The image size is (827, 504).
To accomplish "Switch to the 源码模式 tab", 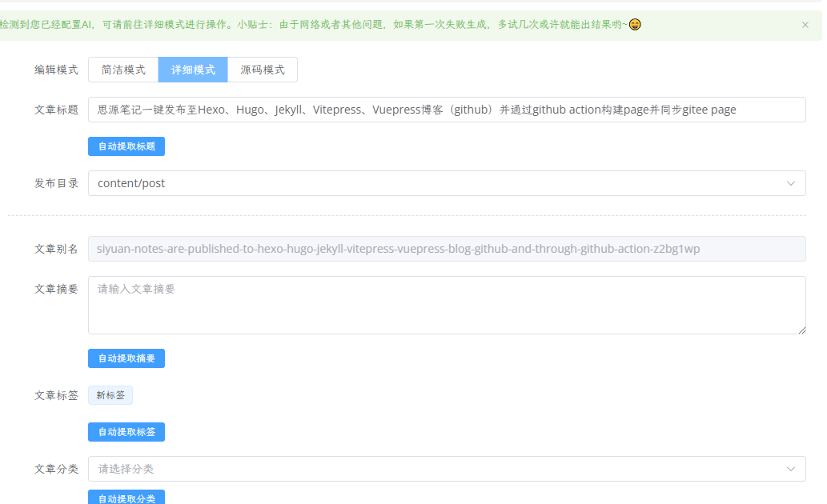I will coord(263,70).
